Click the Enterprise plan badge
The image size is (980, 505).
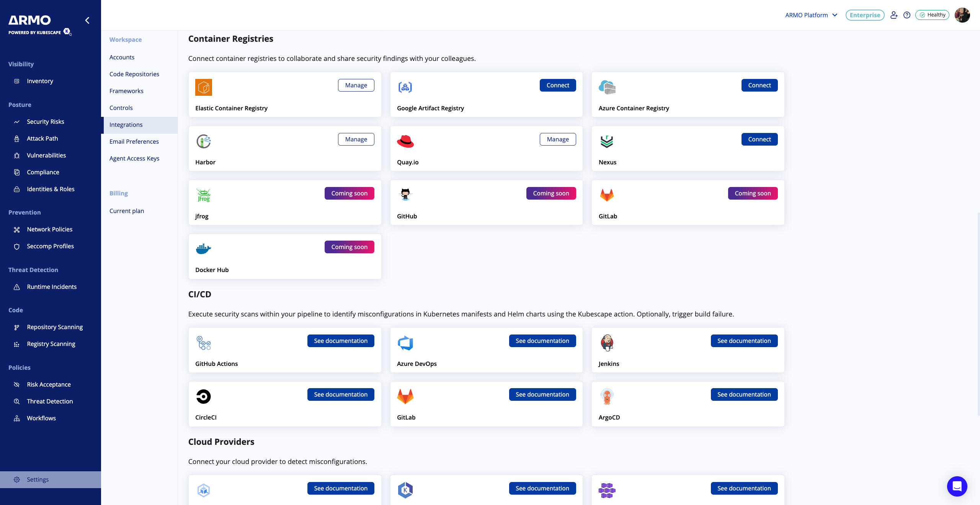click(x=865, y=15)
